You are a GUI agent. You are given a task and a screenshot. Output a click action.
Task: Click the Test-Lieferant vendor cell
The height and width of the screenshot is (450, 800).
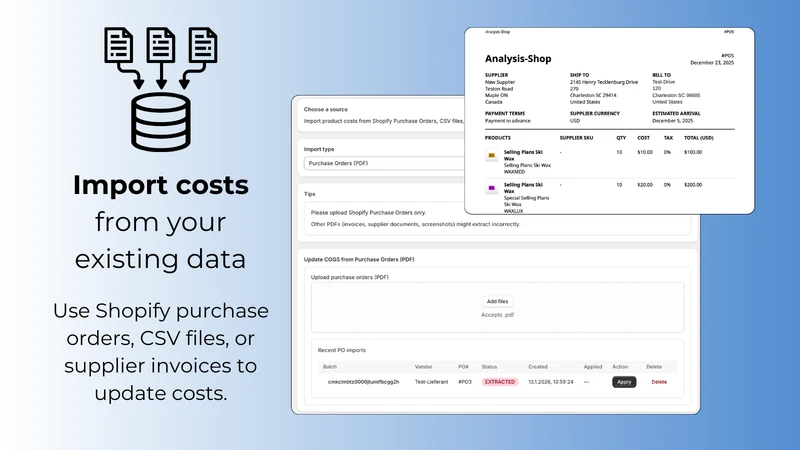pos(431,382)
